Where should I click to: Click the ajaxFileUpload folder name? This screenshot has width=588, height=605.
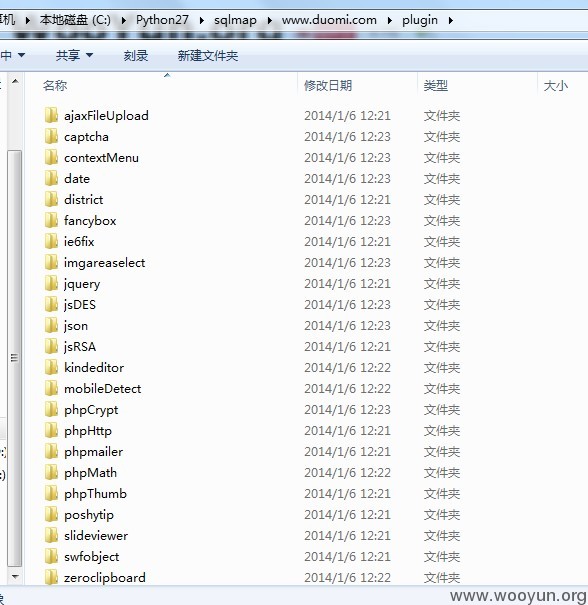(106, 115)
